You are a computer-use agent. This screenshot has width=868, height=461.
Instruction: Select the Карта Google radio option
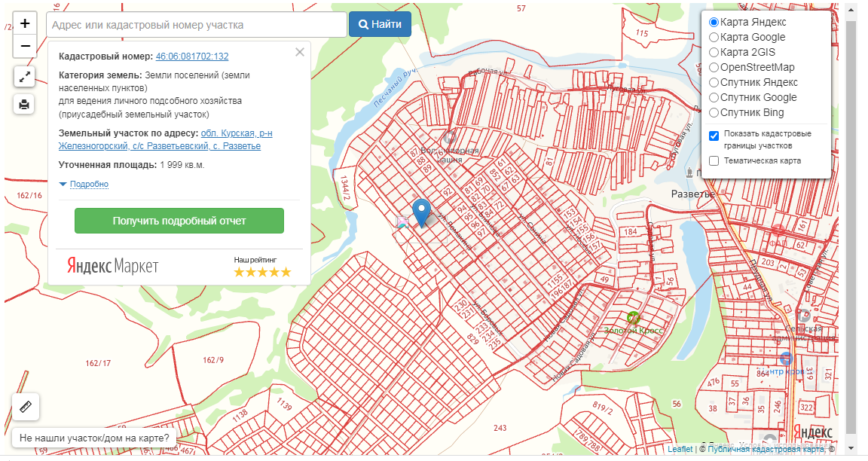[714, 38]
